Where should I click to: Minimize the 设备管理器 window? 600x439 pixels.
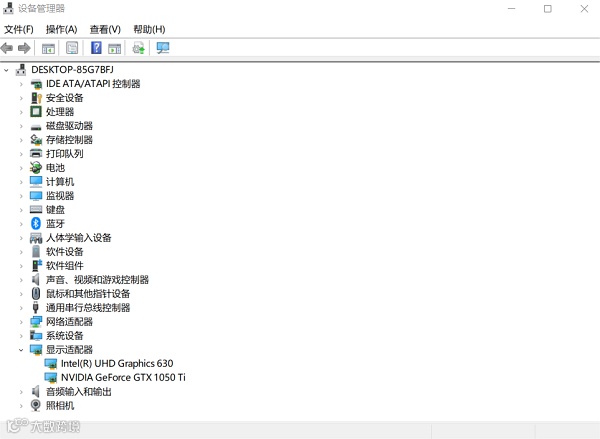pyautogui.click(x=512, y=9)
